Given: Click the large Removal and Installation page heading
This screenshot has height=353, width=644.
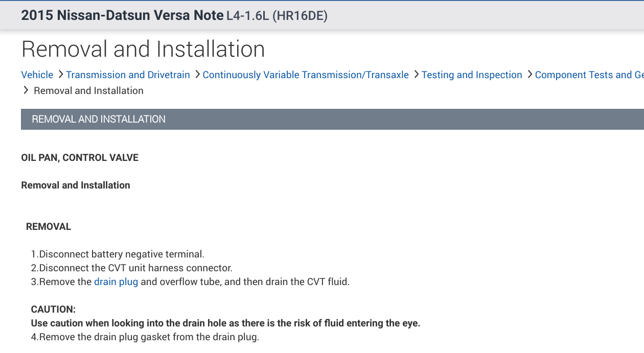Looking at the screenshot, I should [143, 49].
